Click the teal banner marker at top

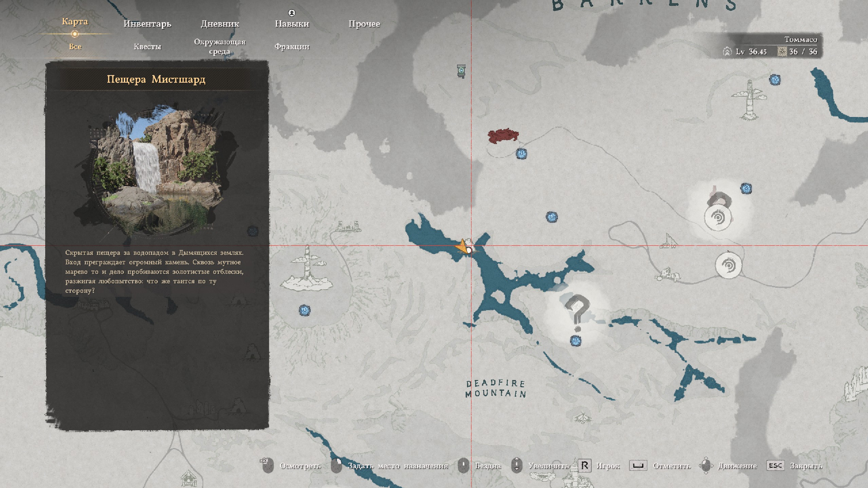(x=461, y=71)
